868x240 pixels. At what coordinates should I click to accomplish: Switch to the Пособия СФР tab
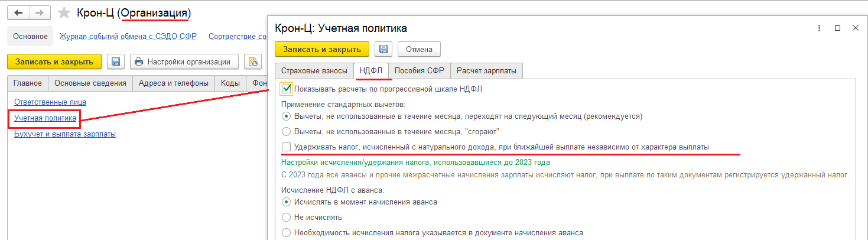pos(419,71)
